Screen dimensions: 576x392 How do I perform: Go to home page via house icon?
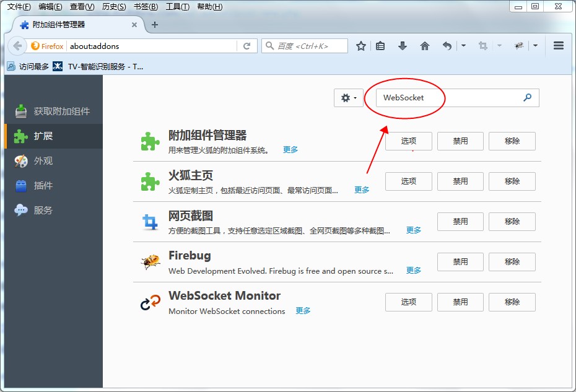pyautogui.click(x=425, y=46)
